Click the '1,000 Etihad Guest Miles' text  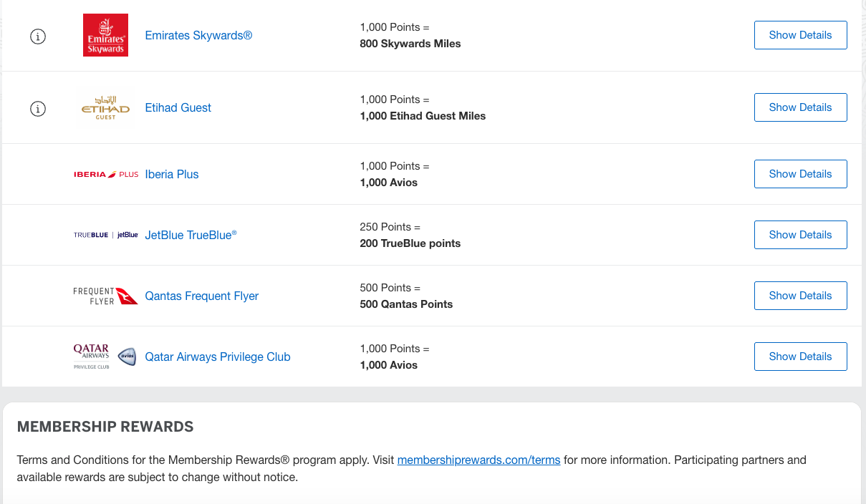423,116
